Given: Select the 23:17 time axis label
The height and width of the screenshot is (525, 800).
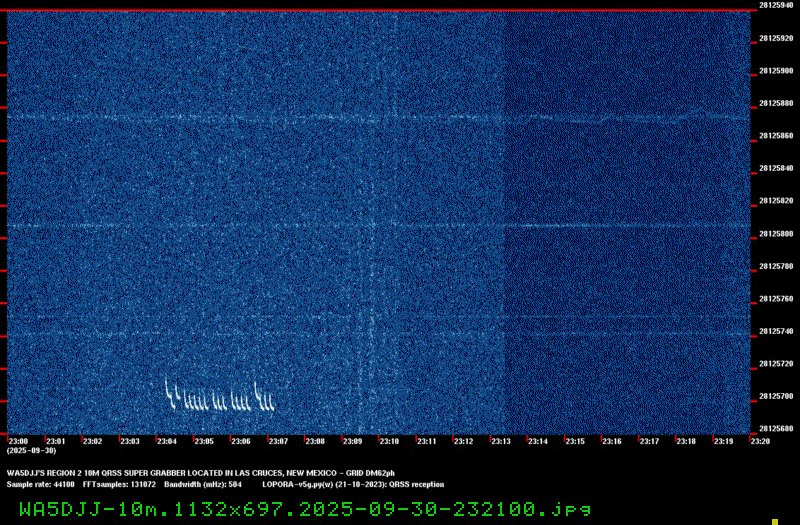Looking at the screenshot, I should coord(649,441).
